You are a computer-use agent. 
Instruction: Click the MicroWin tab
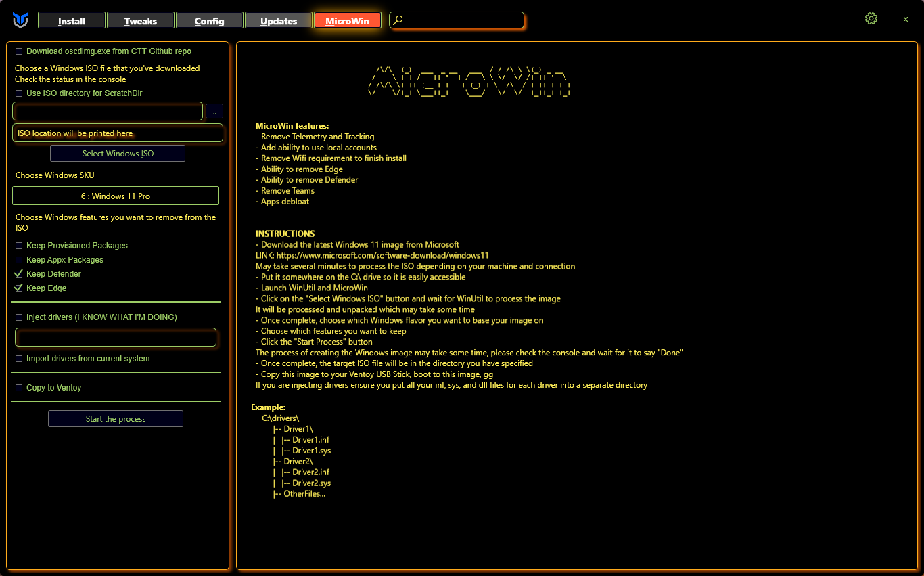coord(347,21)
